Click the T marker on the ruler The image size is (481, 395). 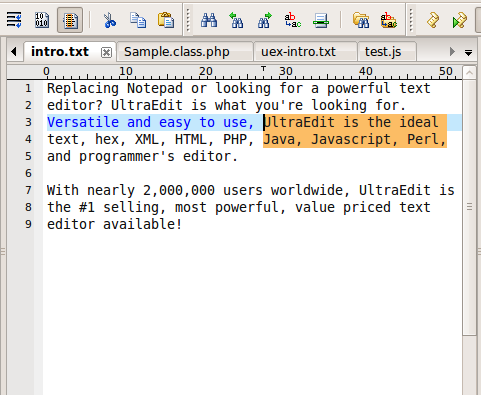(x=263, y=69)
